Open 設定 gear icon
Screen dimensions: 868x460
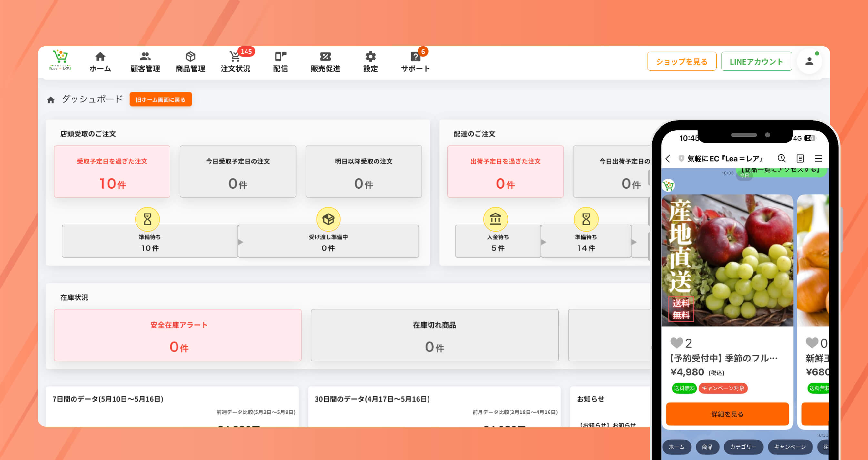point(370,56)
